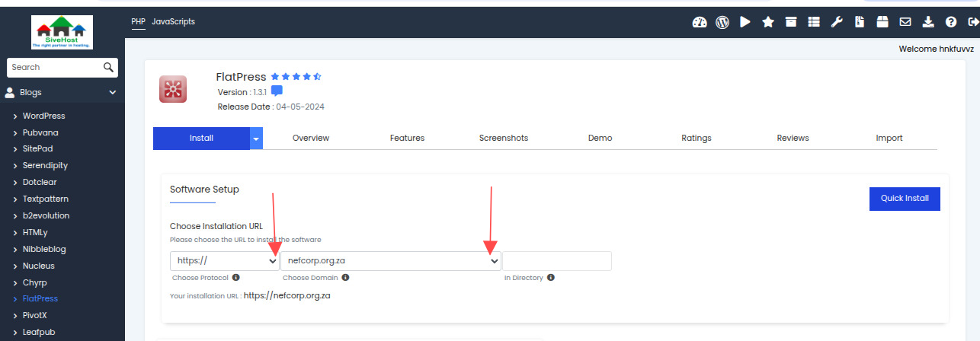Open Nibbleblog in the sidebar
Viewport: 980px width, 341px height.
point(43,249)
